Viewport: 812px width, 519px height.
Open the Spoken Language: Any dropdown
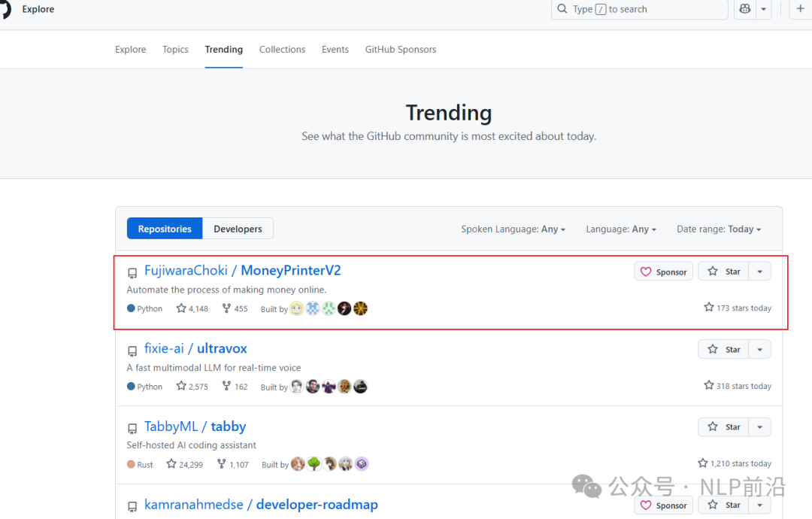(514, 229)
